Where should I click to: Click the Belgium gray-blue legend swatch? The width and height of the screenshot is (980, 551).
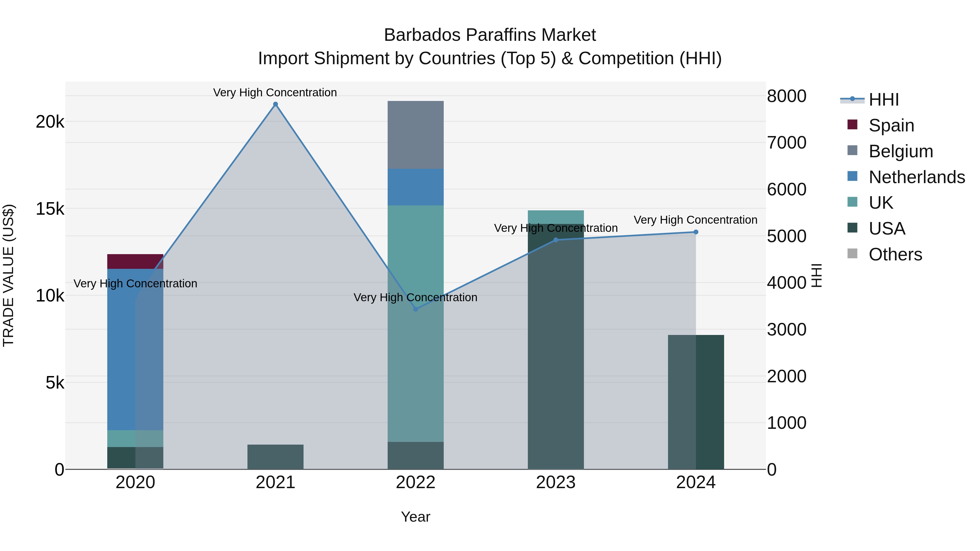click(853, 150)
